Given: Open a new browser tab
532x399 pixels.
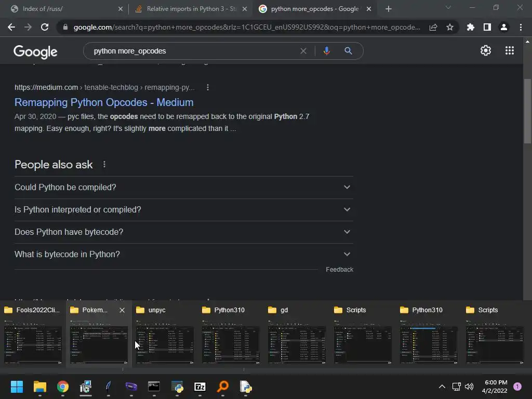Looking at the screenshot, I should click(389, 9).
